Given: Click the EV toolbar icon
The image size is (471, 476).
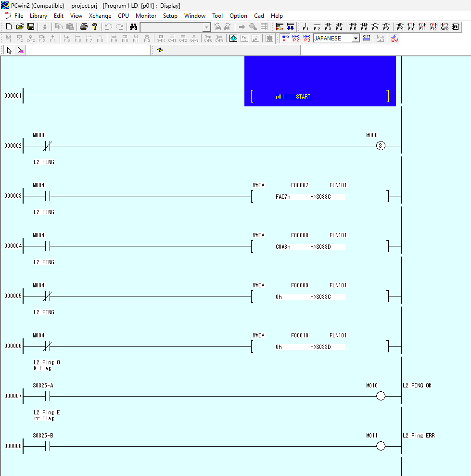Looking at the screenshot, I should tap(395, 38).
